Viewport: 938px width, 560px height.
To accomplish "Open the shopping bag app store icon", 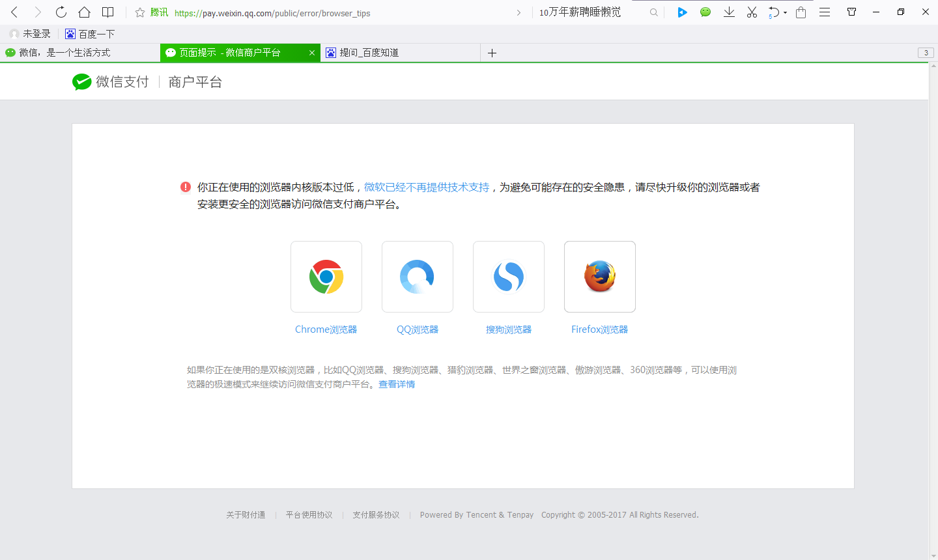I will [801, 12].
